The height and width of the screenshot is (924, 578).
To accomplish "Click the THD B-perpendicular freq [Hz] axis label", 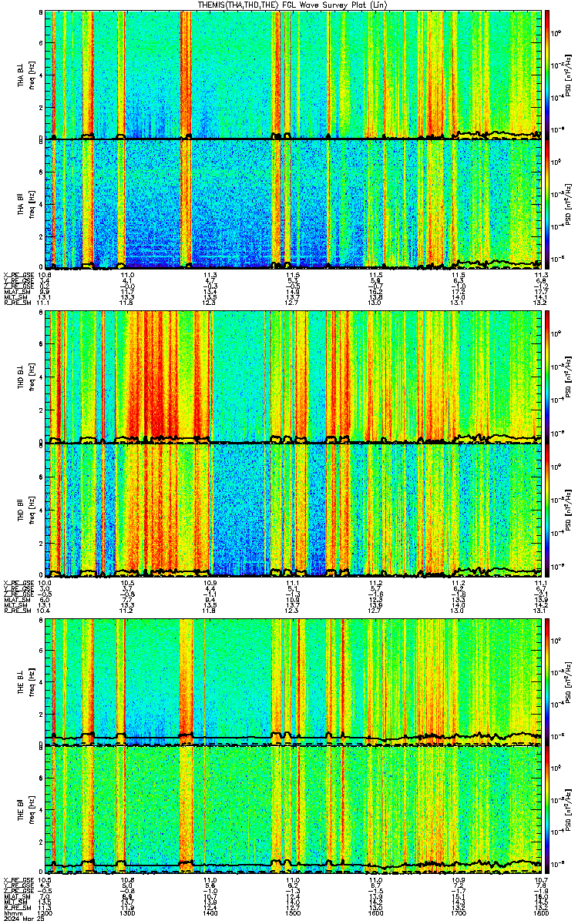I will (32, 377).
